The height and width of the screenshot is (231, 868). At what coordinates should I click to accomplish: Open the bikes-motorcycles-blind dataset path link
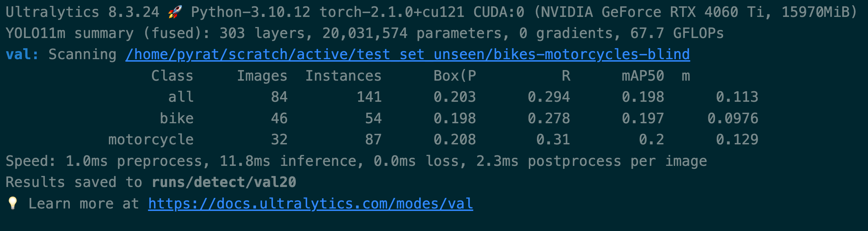click(408, 55)
